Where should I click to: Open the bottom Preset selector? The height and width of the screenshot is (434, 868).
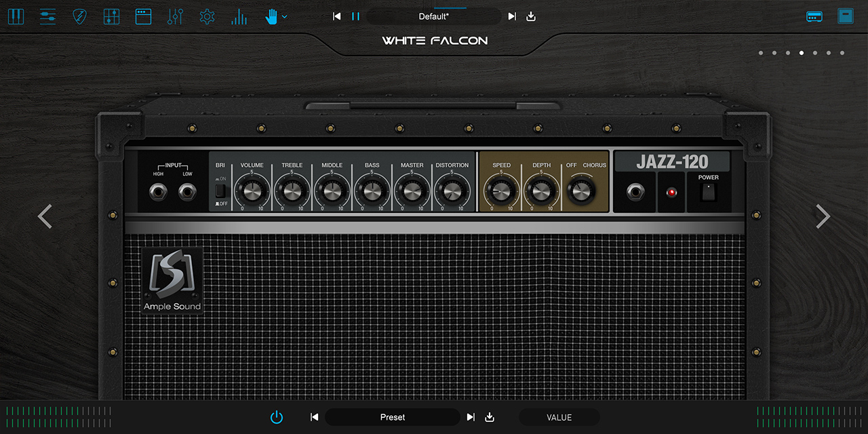point(393,417)
